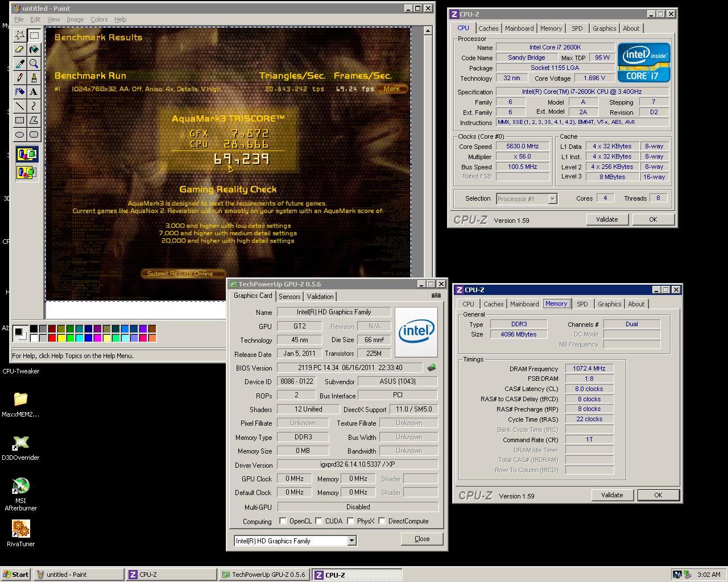The height and width of the screenshot is (582, 728).
Task: Open the Processor #1 selection dropdown
Action: click(552, 199)
